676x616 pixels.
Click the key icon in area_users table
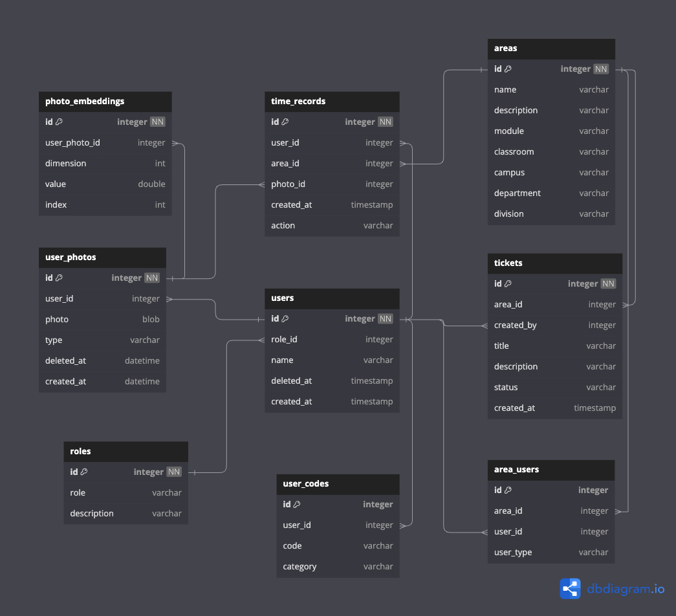pyautogui.click(x=508, y=490)
